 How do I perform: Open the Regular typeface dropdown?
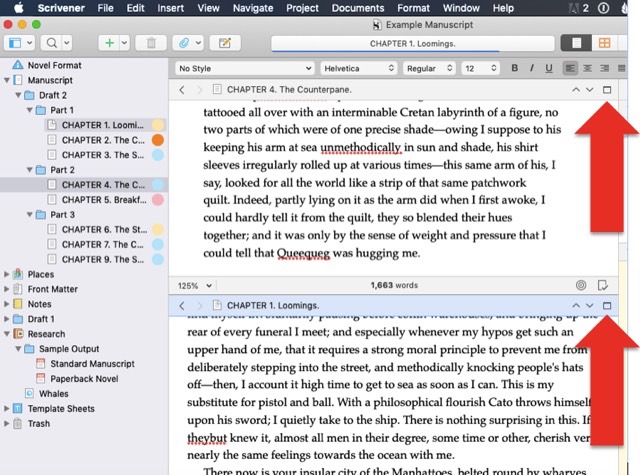pyautogui.click(x=429, y=68)
